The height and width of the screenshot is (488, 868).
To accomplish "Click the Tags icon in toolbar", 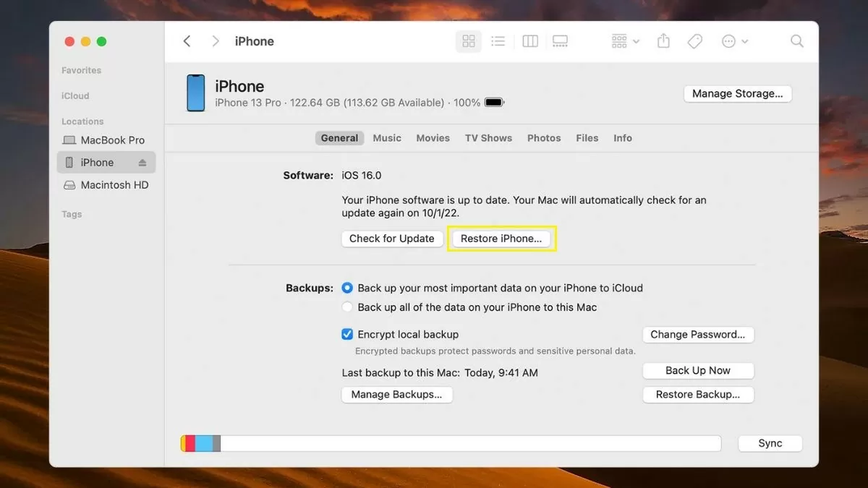I will pyautogui.click(x=694, y=41).
